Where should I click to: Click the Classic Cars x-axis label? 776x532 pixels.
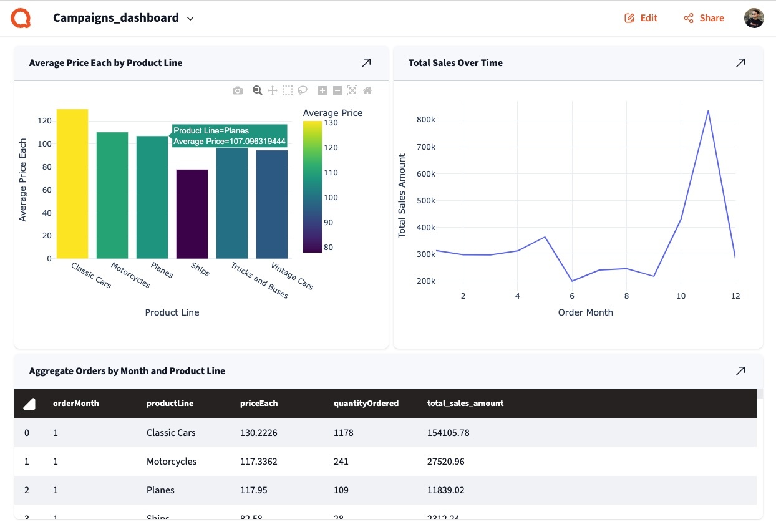[x=90, y=276]
